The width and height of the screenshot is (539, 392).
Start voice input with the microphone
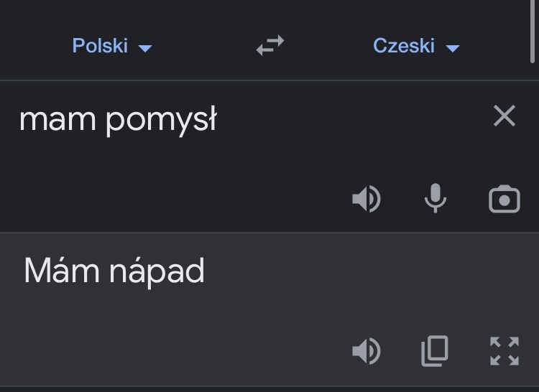[x=435, y=199]
